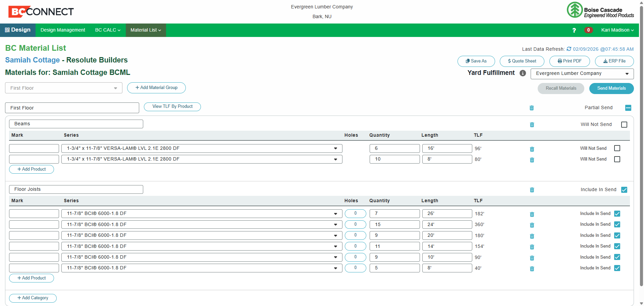This screenshot has height=306, width=644.
Task: Add a product under Beams
Action: click(32, 169)
